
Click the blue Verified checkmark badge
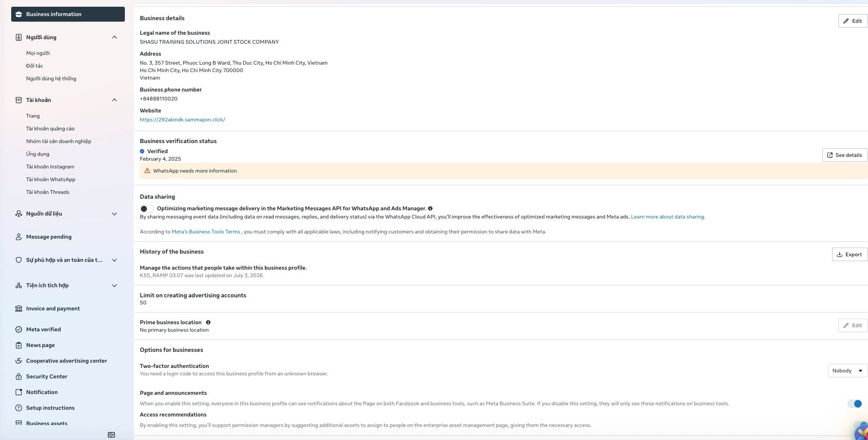point(142,151)
